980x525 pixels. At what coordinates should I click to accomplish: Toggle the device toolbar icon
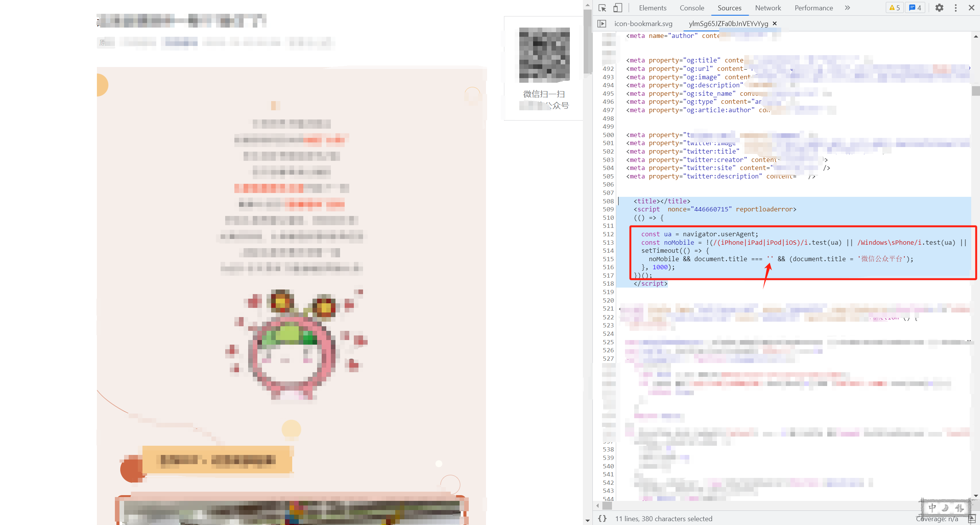tap(617, 8)
